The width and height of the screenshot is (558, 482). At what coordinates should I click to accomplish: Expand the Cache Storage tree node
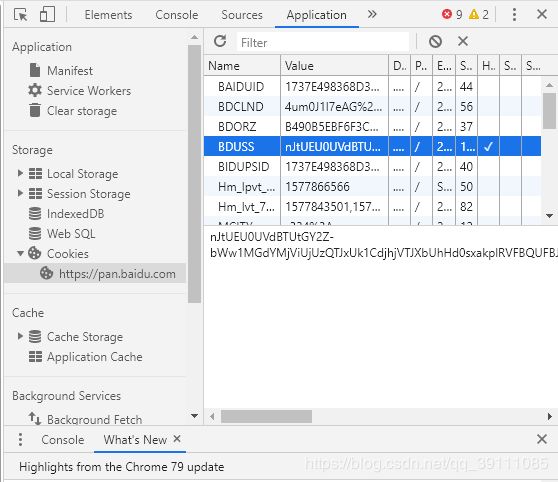(20, 336)
